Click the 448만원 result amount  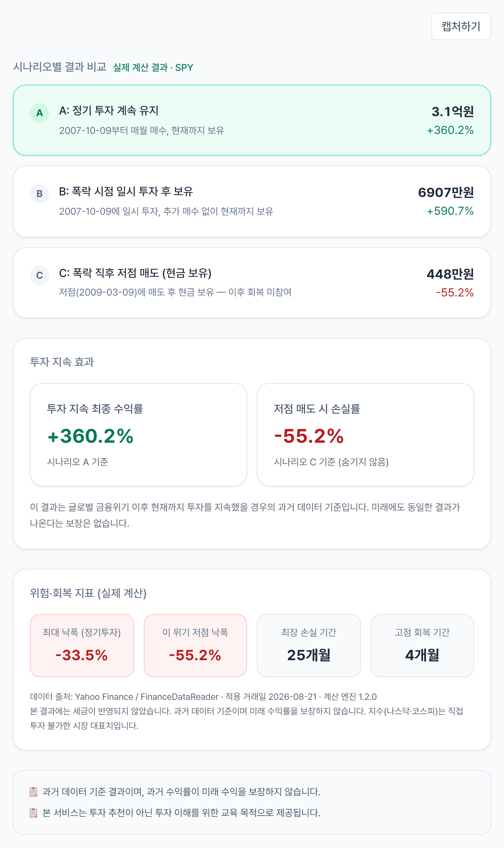coord(450,274)
